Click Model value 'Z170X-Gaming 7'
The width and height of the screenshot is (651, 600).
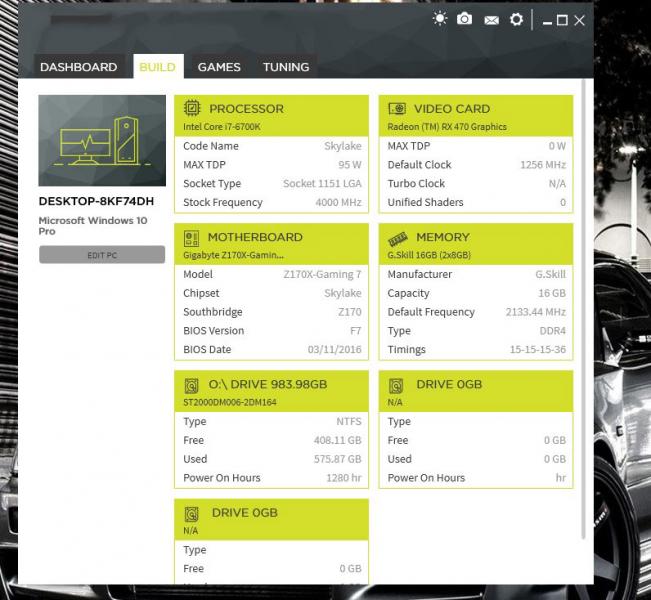pos(322,274)
